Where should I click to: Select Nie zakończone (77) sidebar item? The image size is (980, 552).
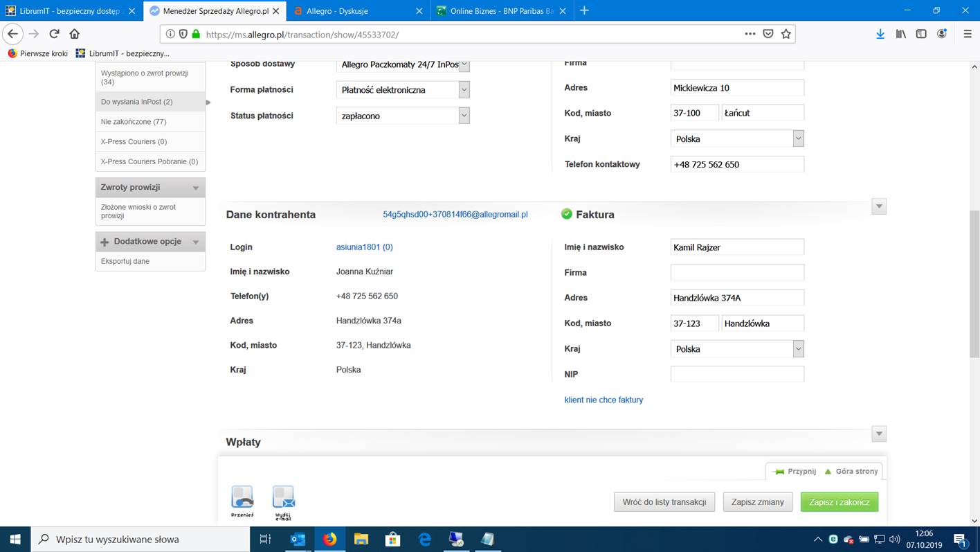(x=134, y=122)
